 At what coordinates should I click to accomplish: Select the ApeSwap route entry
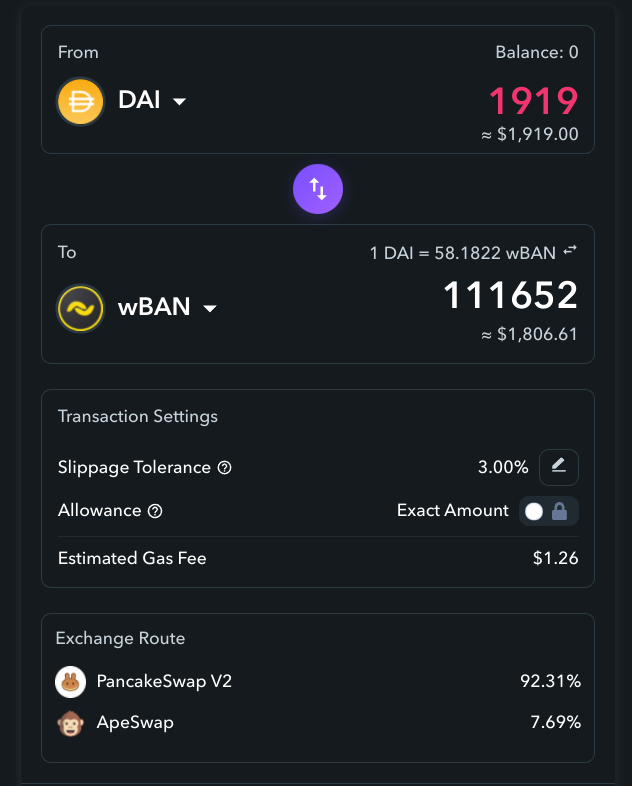[318, 723]
